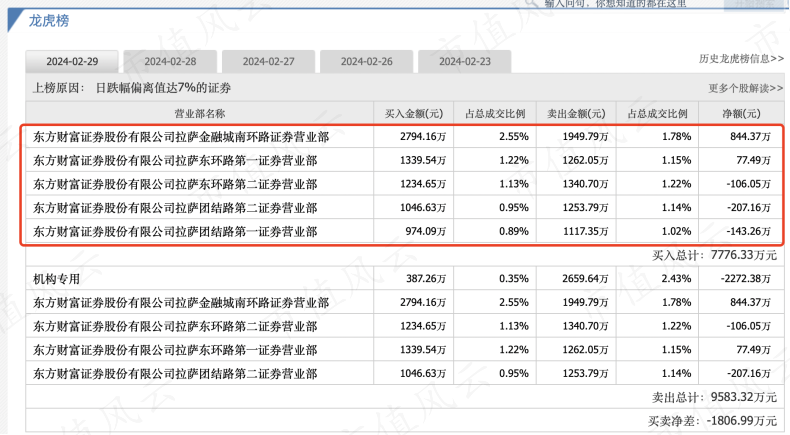Click 拉萨团结路第一证券营业部 row

pyautogui.click(x=405, y=231)
